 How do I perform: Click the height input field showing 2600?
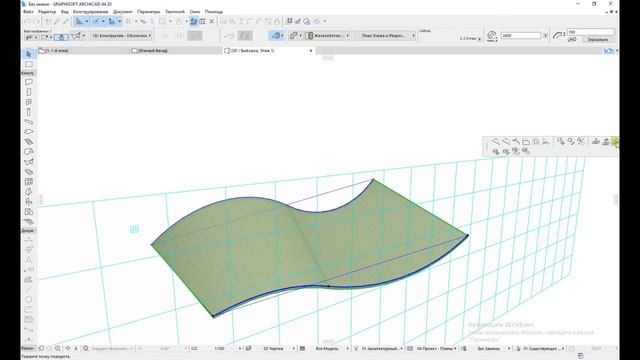point(521,36)
